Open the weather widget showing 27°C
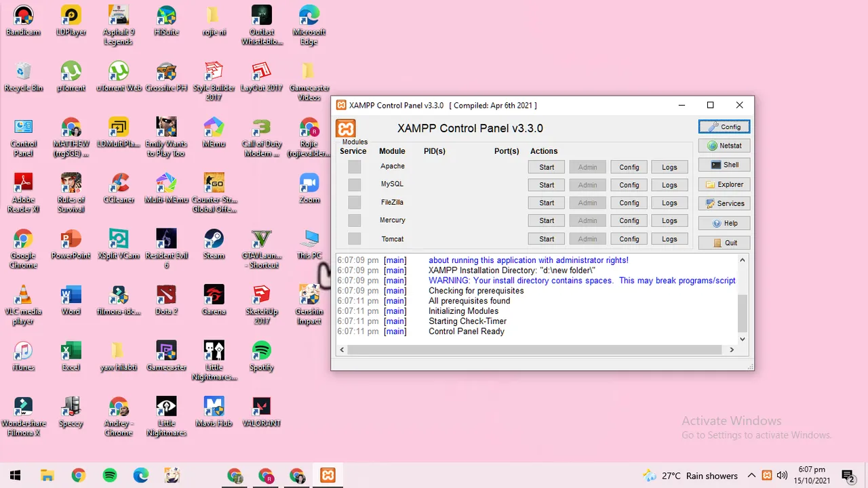This screenshot has width=868, height=488. pyautogui.click(x=690, y=476)
